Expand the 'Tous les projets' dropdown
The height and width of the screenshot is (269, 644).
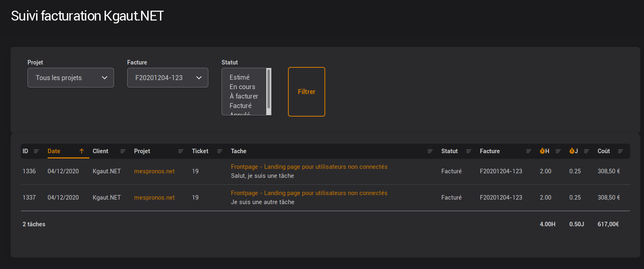click(x=71, y=78)
